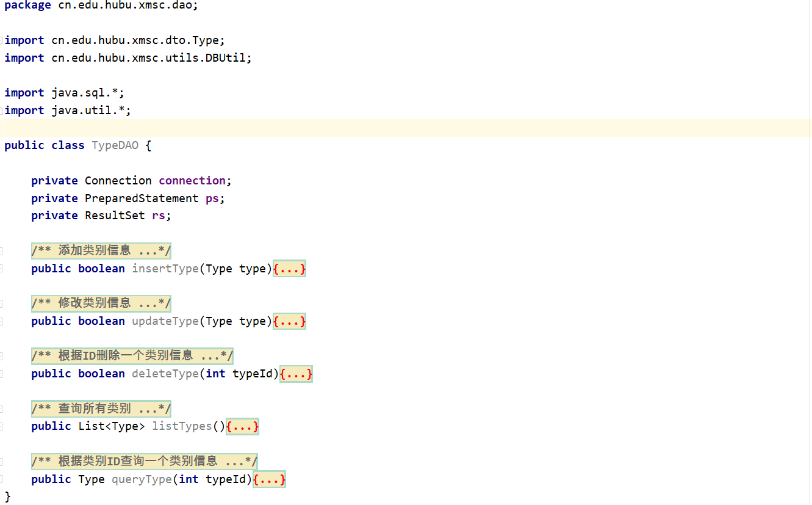Unfold the 修改类别信息 doc comment
The image size is (812, 505).
(101, 303)
